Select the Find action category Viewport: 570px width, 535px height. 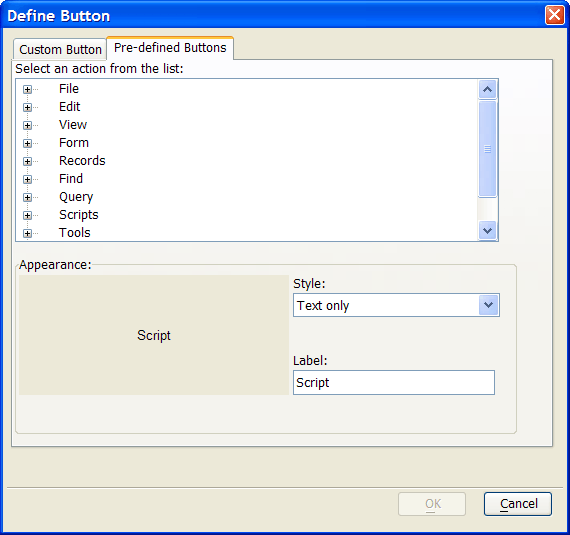(71, 178)
